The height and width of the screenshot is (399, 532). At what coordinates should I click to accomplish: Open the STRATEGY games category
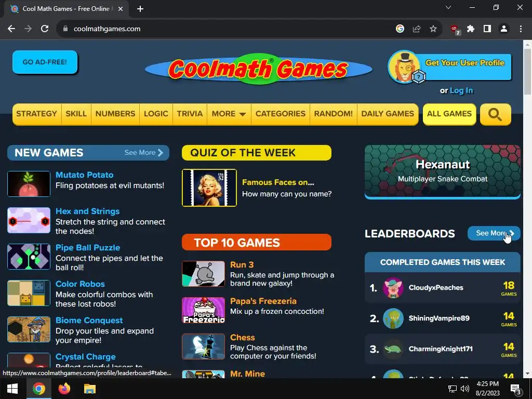(x=37, y=114)
